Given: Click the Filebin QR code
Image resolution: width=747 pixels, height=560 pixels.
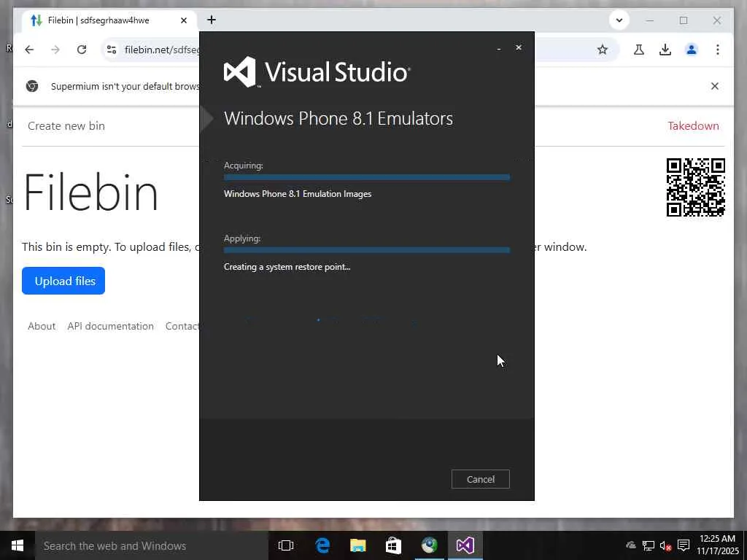Looking at the screenshot, I should coord(695,187).
